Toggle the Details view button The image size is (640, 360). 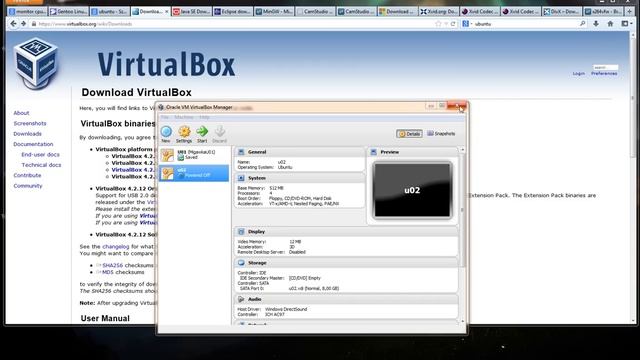(409, 133)
